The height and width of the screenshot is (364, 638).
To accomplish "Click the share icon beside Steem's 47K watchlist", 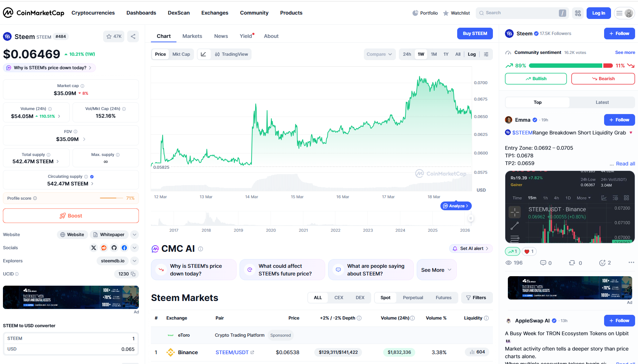I will [133, 36].
